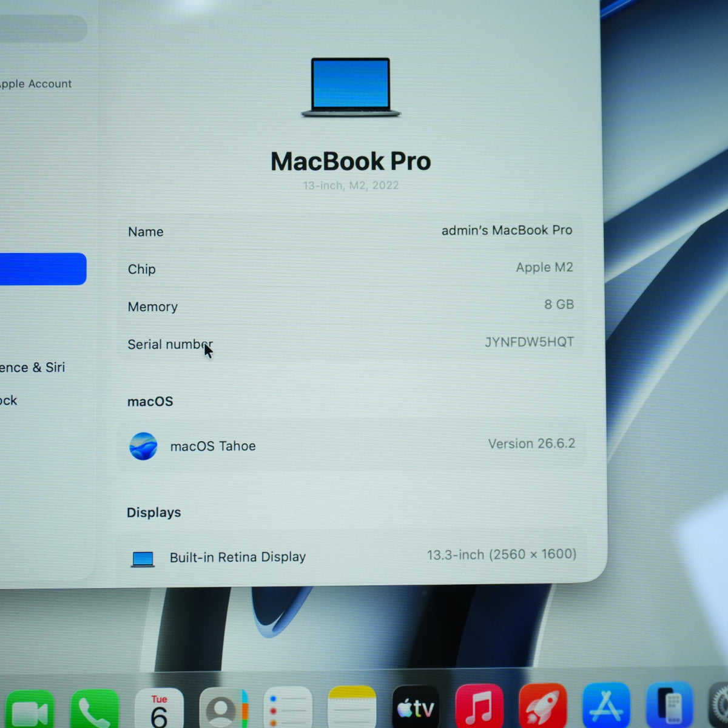Click the macOS Tahoe logo icon
728x728 pixels.
[x=143, y=447]
